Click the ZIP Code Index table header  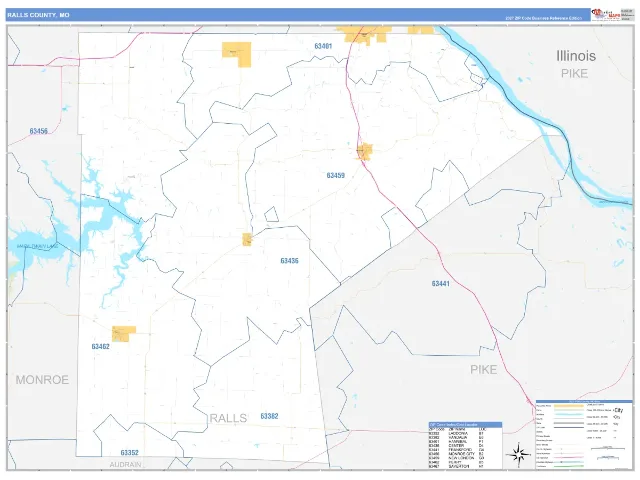466,425
